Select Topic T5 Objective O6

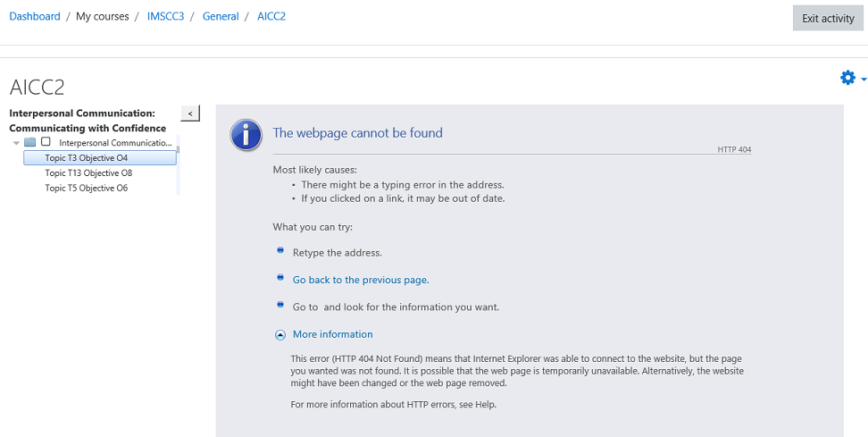[87, 188]
